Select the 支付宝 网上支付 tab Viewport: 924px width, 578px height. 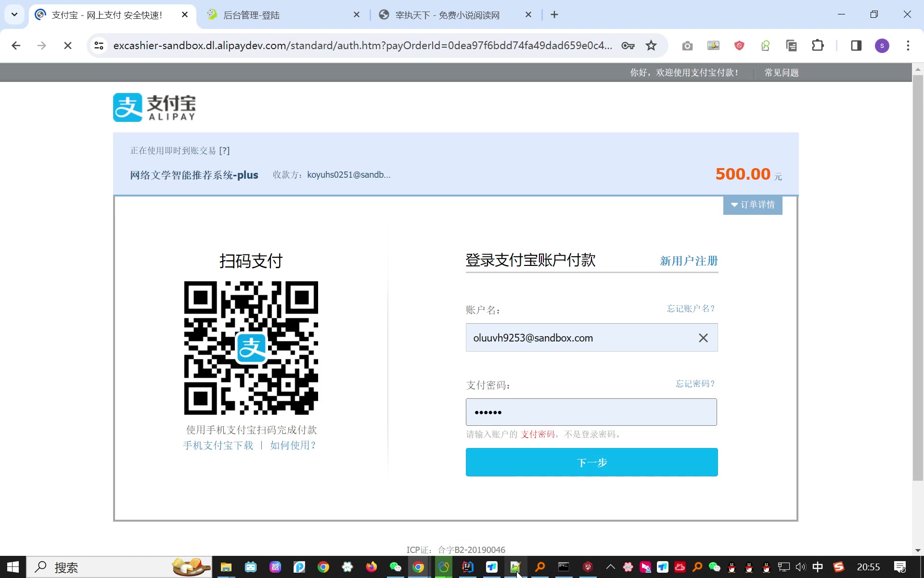(113, 15)
